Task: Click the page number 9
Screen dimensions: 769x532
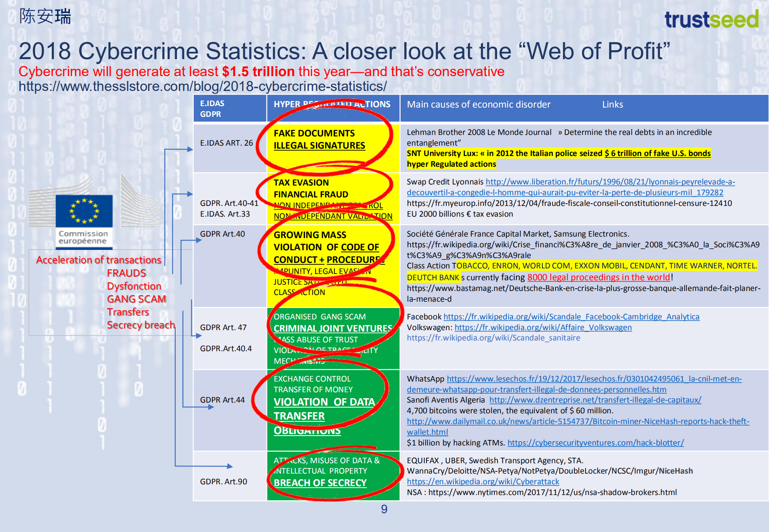Action: 384,509
